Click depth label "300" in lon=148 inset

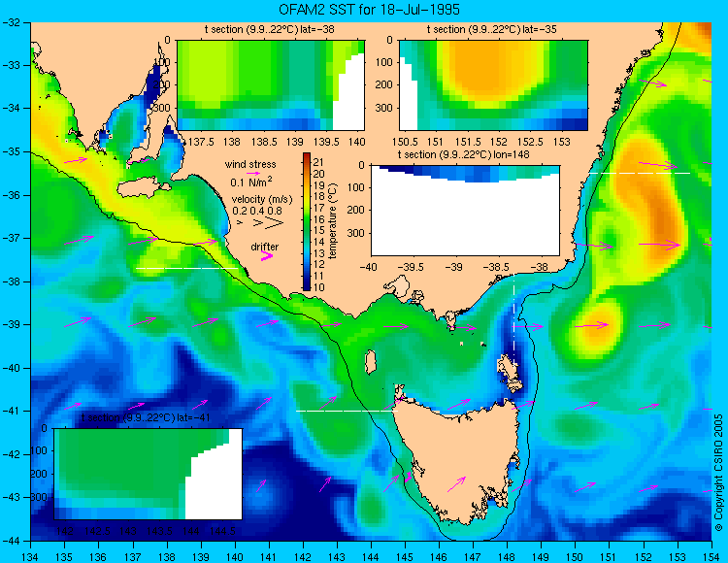[x=358, y=233]
